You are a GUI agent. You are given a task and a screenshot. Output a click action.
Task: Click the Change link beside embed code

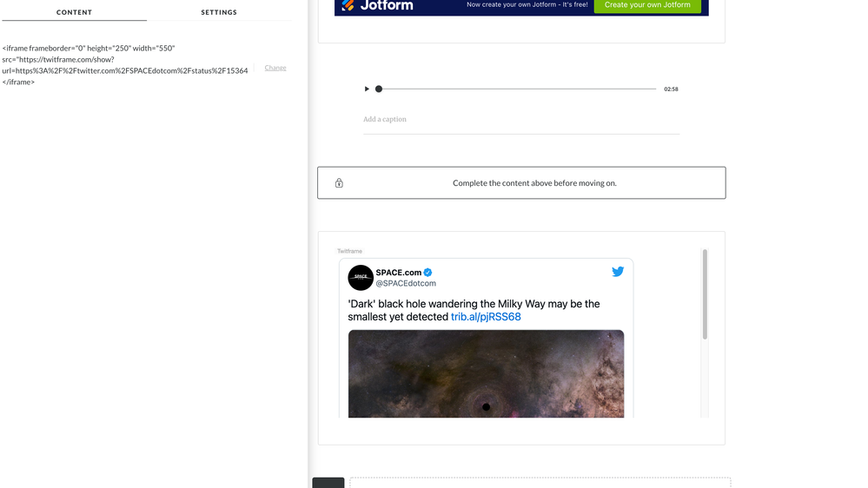point(275,68)
